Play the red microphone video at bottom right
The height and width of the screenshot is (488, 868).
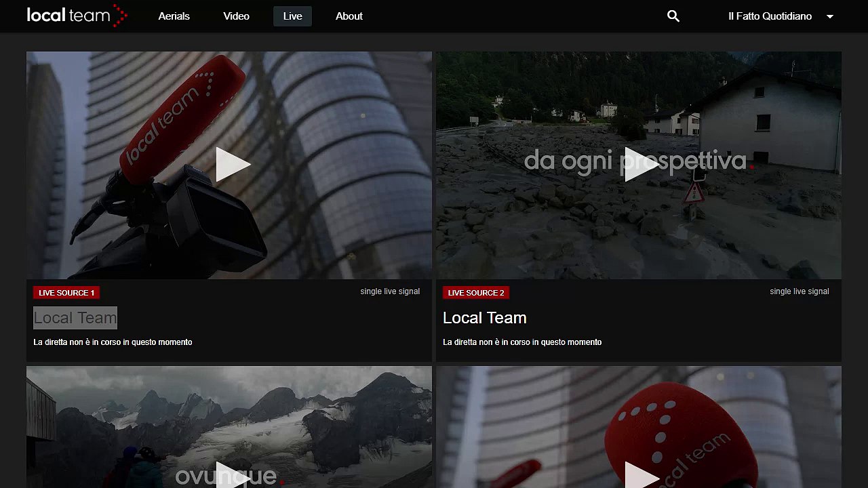pyautogui.click(x=642, y=475)
